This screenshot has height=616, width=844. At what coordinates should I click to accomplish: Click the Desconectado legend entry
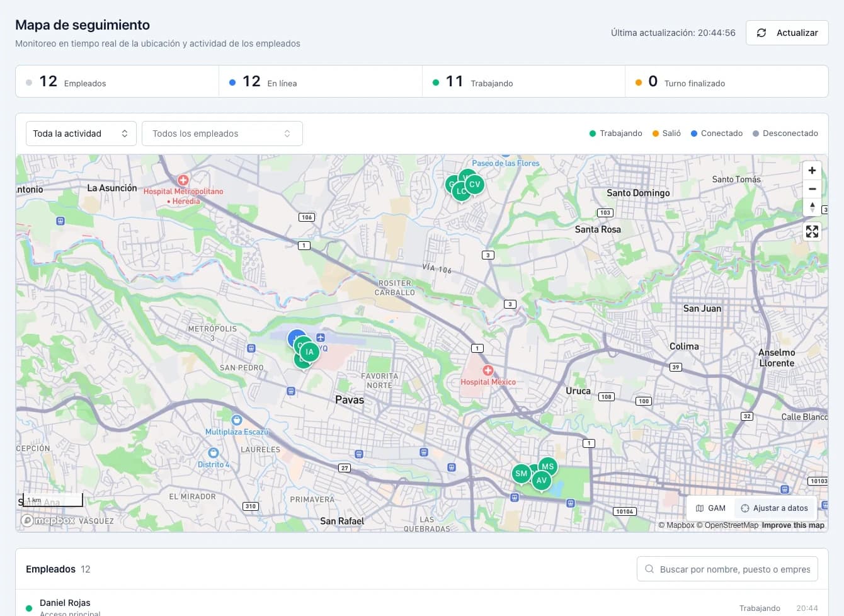[785, 134]
